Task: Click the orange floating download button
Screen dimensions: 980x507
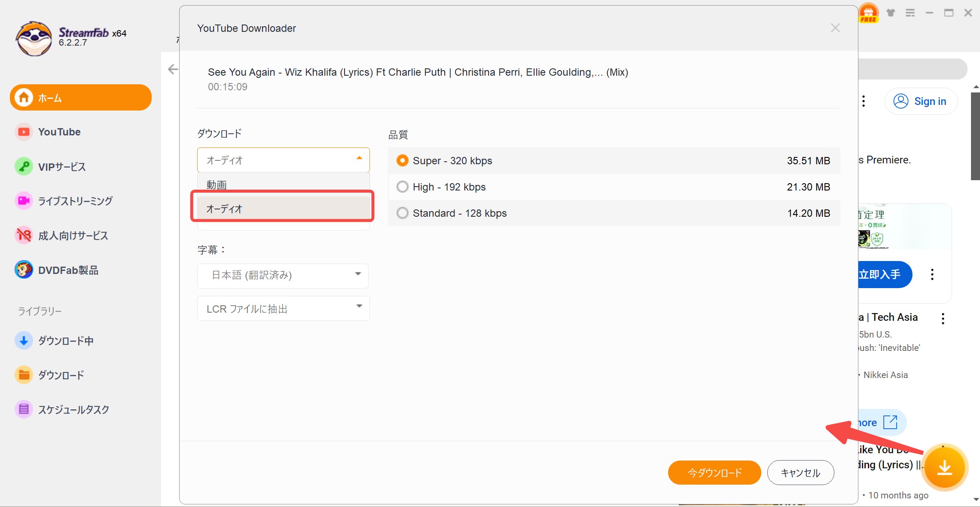Action: pyautogui.click(x=945, y=467)
